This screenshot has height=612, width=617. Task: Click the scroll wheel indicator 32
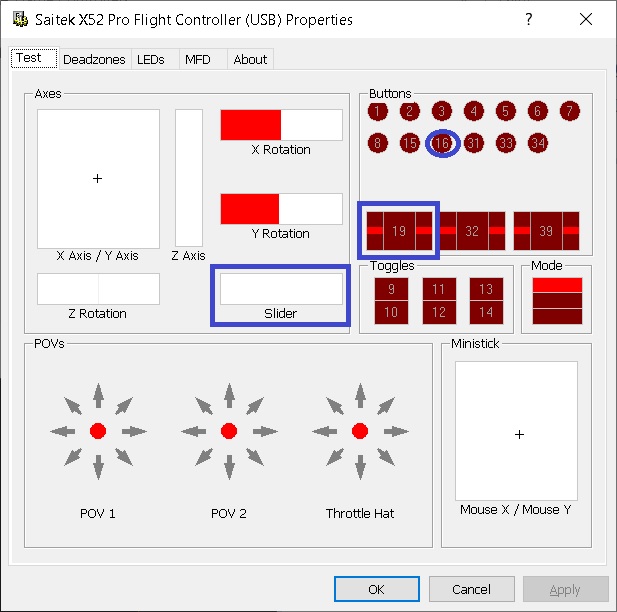pos(472,231)
